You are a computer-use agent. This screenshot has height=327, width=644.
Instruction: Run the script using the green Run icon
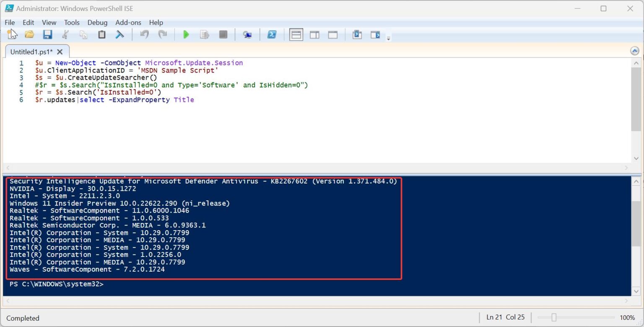click(x=186, y=34)
